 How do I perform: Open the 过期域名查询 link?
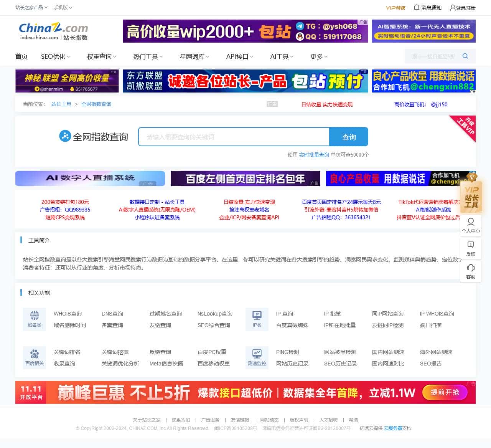[x=166, y=314]
